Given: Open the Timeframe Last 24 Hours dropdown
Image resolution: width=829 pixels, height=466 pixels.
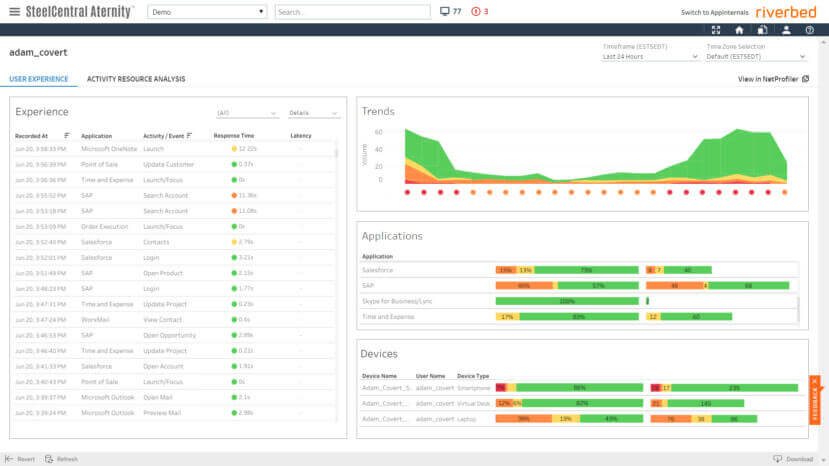Looking at the screenshot, I should point(650,57).
